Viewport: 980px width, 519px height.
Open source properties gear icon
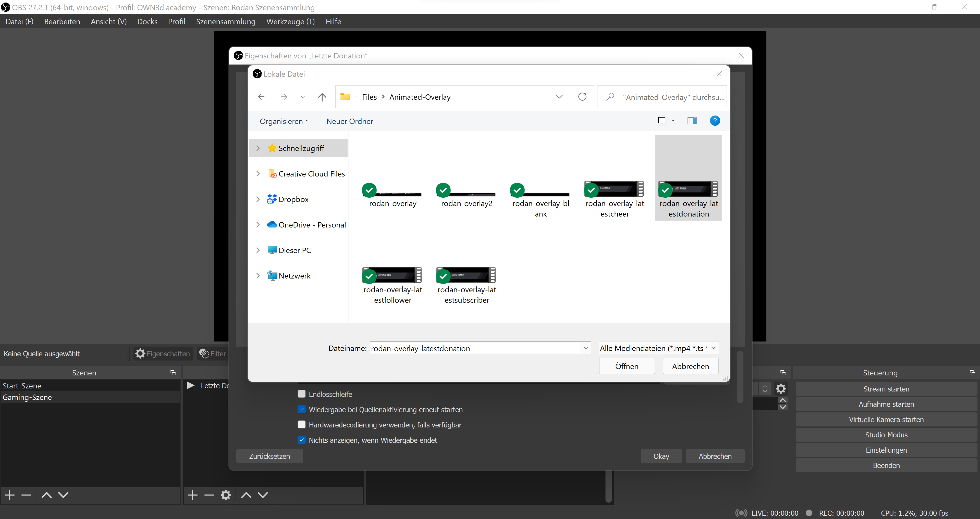coord(226,495)
